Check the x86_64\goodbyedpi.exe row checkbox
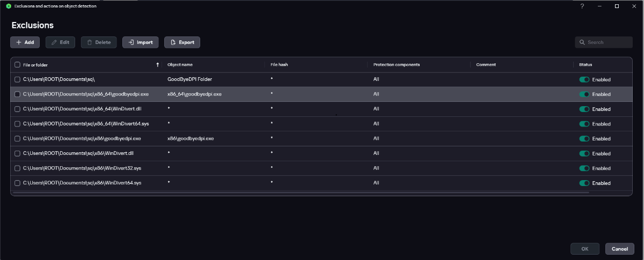Viewport: 644px width, 260px height. (17, 94)
